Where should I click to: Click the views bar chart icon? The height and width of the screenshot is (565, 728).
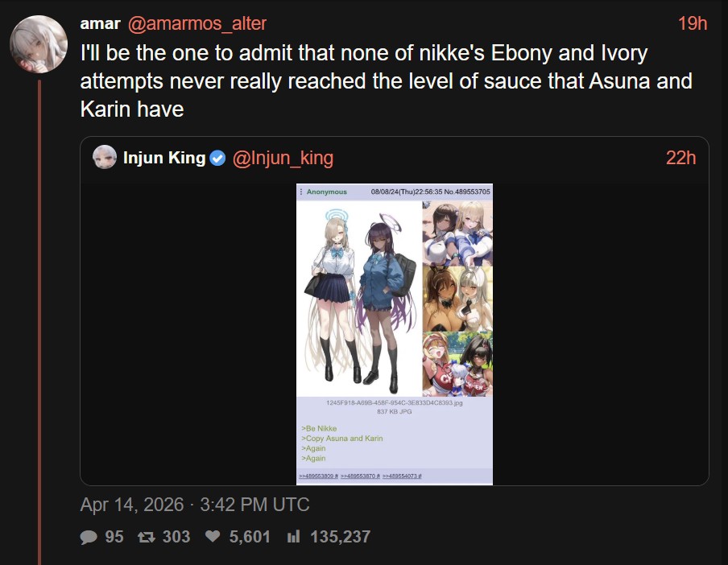(x=293, y=537)
